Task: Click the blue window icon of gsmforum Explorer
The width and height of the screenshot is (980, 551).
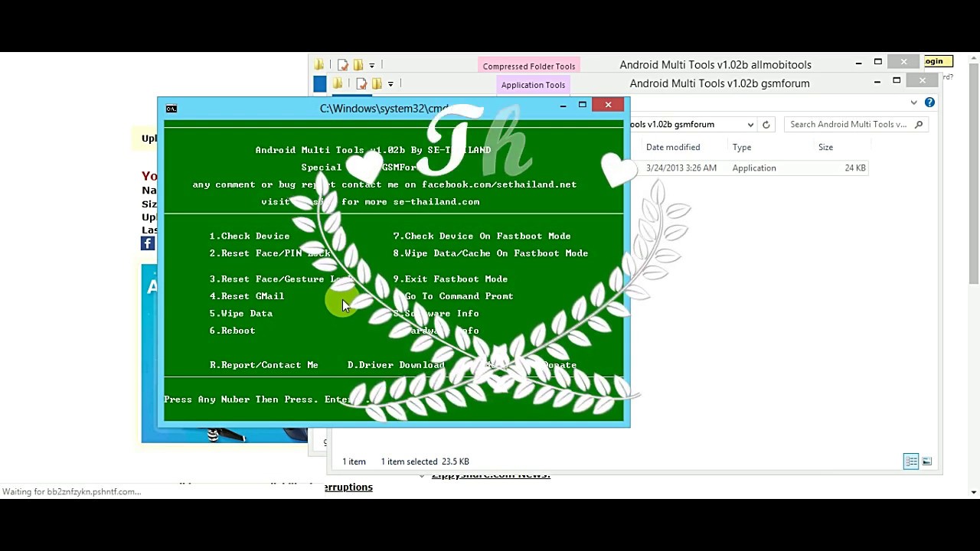Action: click(320, 83)
